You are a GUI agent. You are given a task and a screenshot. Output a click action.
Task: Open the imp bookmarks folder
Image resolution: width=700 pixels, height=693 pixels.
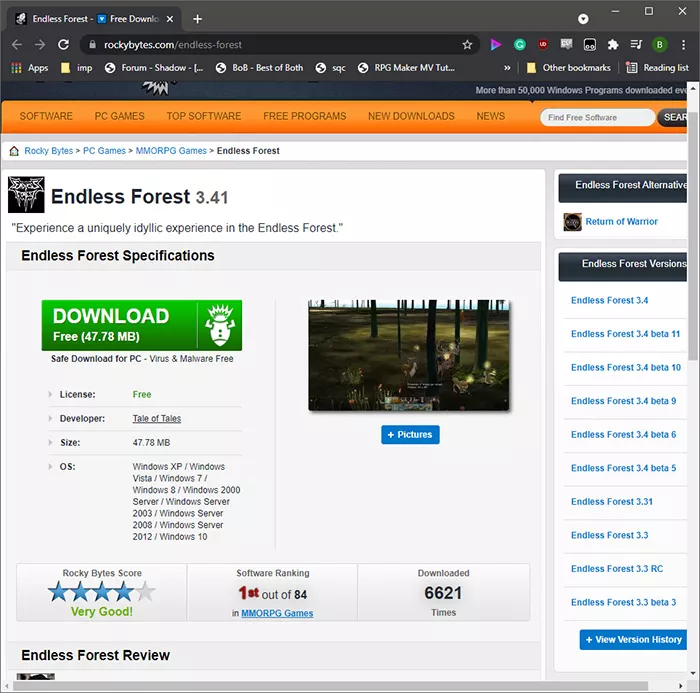(77, 68)
